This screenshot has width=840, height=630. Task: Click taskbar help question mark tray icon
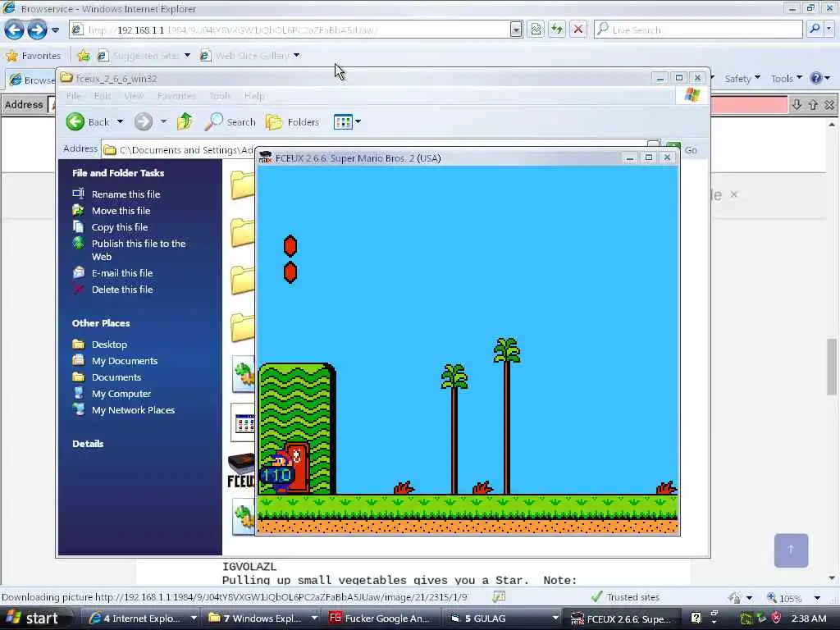(x=696, y=618)
